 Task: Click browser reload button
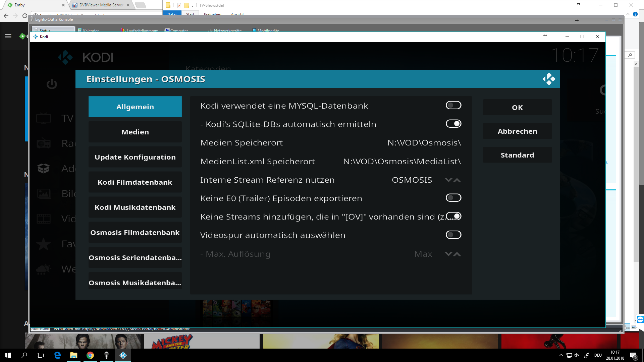coord(25,16)
